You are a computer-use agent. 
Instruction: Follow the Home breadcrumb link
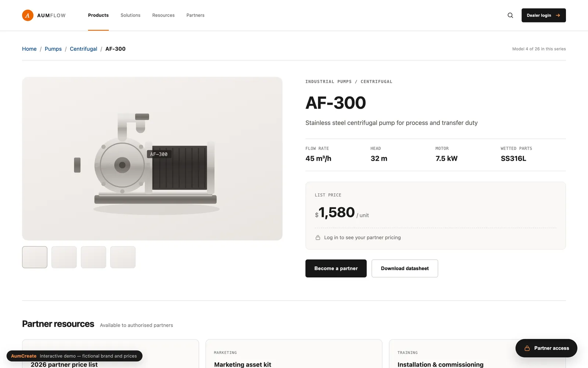(x=29, y=49)
